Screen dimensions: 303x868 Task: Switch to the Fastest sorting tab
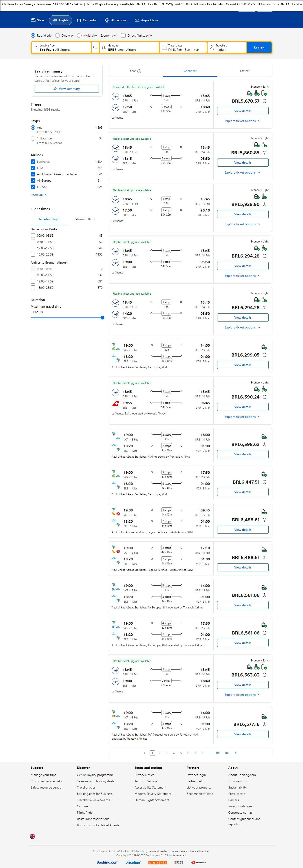pyautogui.click(x=245, y=71)
